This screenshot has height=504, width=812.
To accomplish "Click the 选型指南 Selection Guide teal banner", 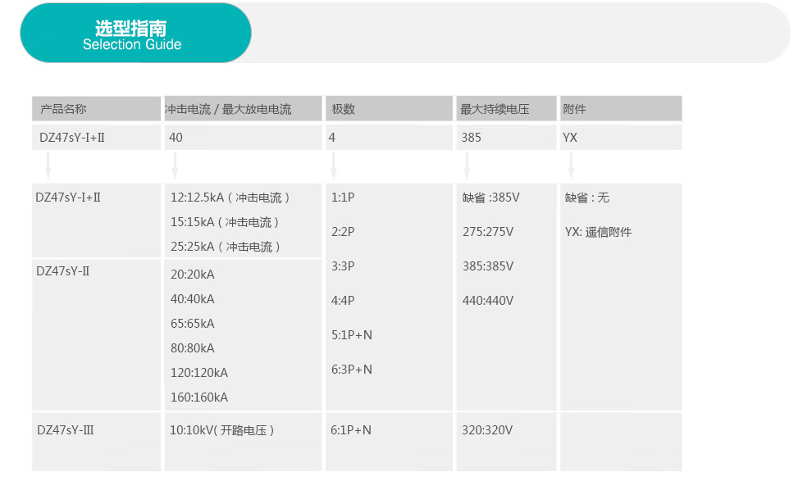I will [x=135, y=34].
